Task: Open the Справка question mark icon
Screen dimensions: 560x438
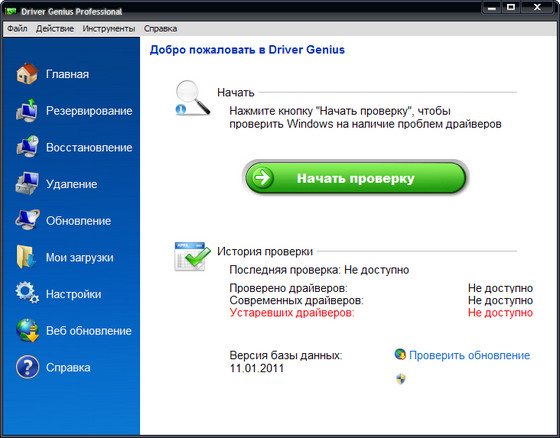Action: [28, 367]
